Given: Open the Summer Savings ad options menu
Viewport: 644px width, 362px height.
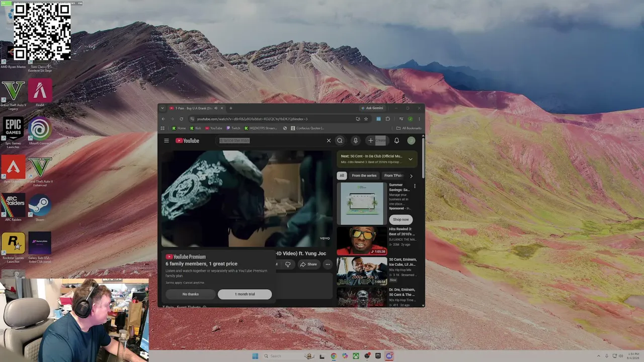Looking at the screenshot, I should pyautogui.click(x=415, y=186).
